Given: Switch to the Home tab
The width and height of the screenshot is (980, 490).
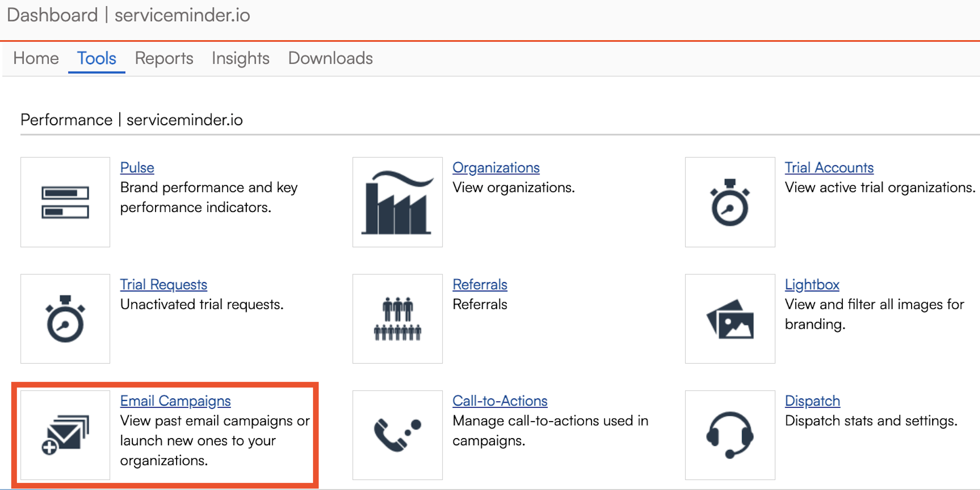Looking at the screenshot, I should [36, 59].
